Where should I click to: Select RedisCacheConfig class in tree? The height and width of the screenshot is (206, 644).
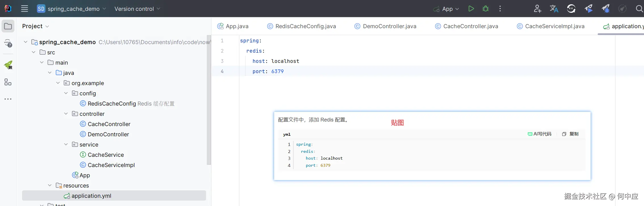click(x=112, y=104)
